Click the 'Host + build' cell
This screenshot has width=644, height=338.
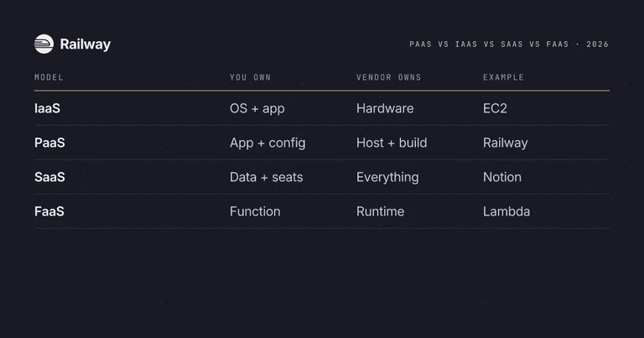pyautogui.click(x=392, y=143)
